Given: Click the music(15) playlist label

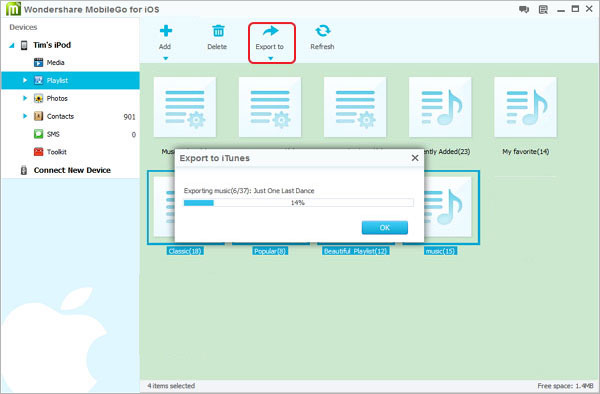Looking at the screenshot, I should (440, 251).
